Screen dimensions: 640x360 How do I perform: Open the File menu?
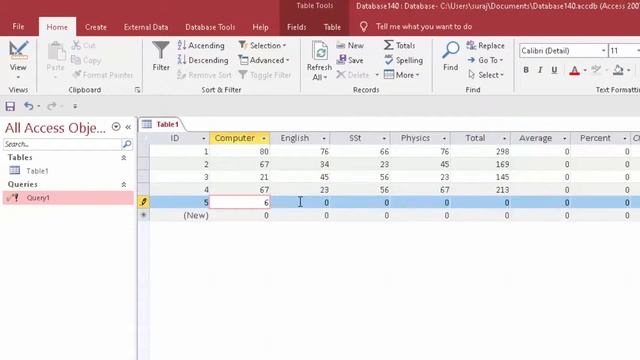click(x=18, y=27)
